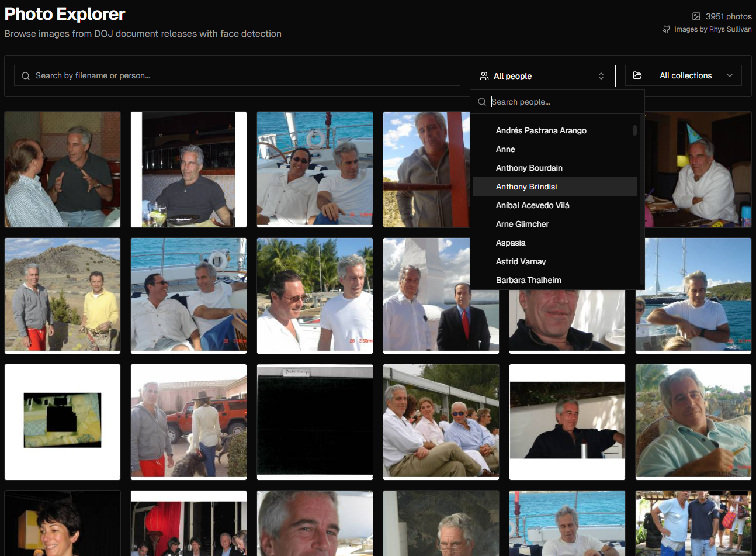Click the 3951 photos count text
Viewport: 756px width, 556px height.
[x=729, y=16]
